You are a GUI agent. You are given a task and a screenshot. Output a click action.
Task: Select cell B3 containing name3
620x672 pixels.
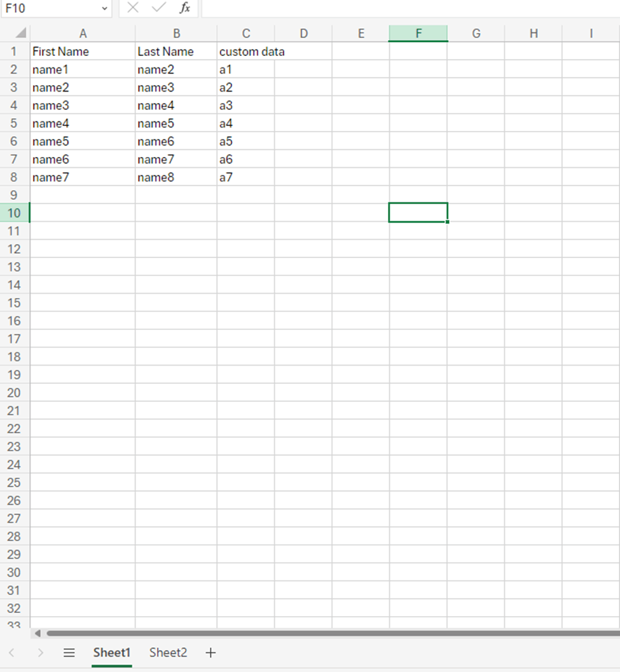[x=176, y=88]
